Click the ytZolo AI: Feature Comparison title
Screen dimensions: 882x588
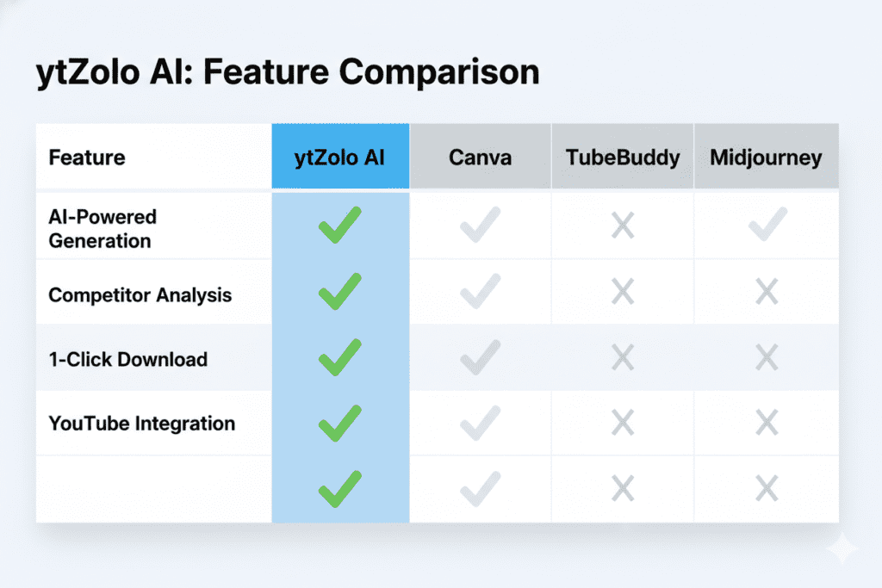[288, 72]
